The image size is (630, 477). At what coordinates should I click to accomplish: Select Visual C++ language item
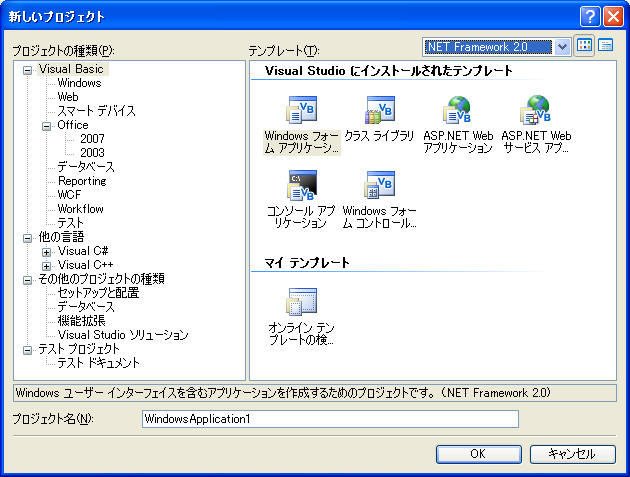(86, 265)
